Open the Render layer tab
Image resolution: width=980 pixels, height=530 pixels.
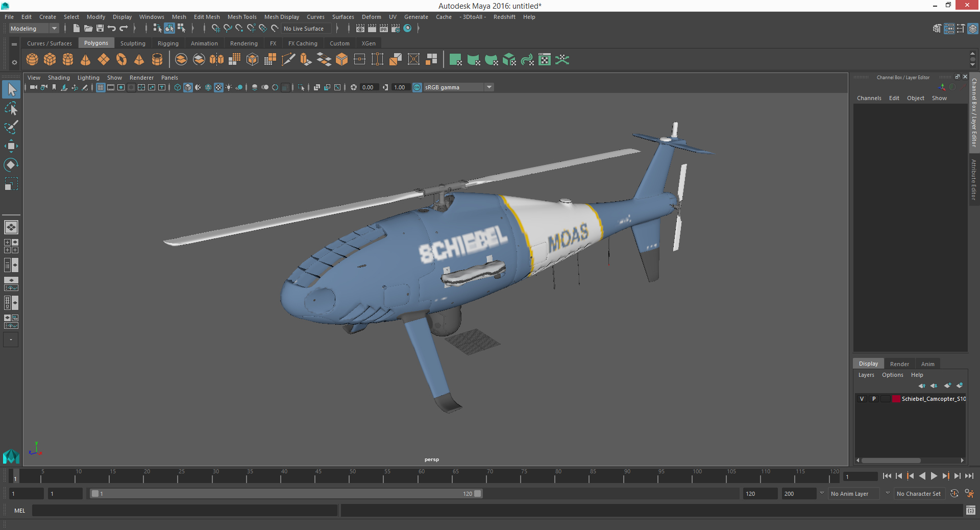(x=899, y=364)
